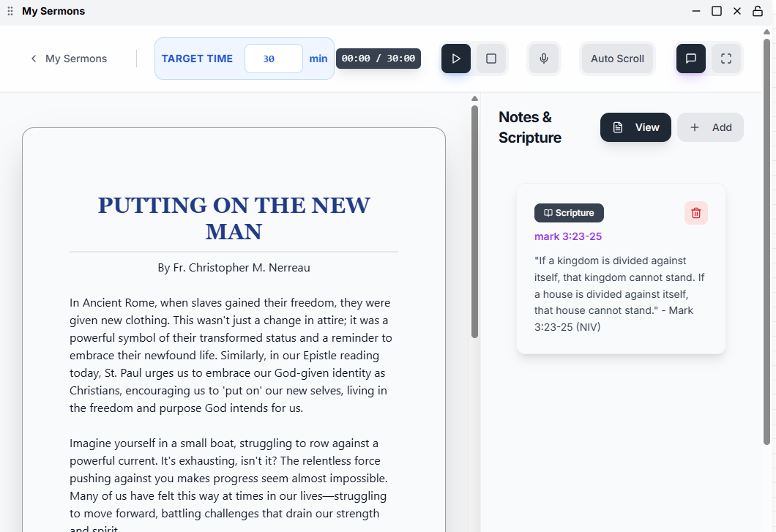Go back with My Sermons chevron
The image size is (776, 532).
[34, 59]
